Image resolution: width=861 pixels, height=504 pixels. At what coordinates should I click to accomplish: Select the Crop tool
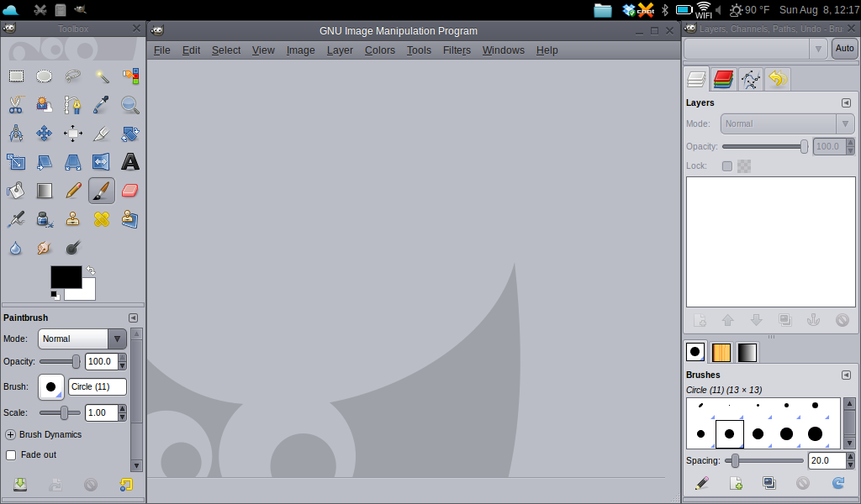click(102, 134)
